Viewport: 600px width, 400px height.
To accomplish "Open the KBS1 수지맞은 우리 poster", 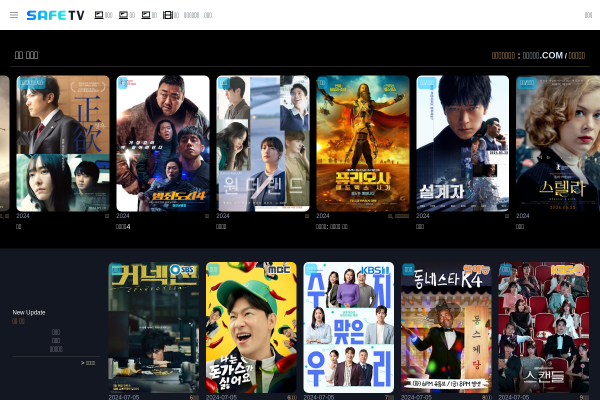I will tap(349, 327).
